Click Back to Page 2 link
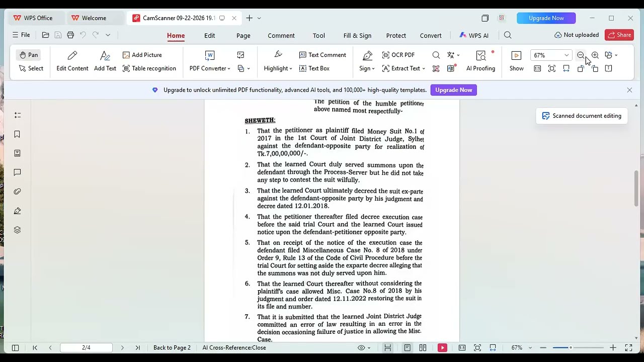 (172, 347)
